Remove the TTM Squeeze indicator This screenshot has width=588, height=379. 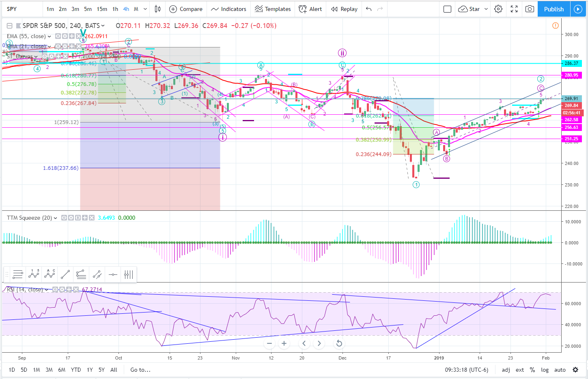pyautogui.click(x=92, y=218)
